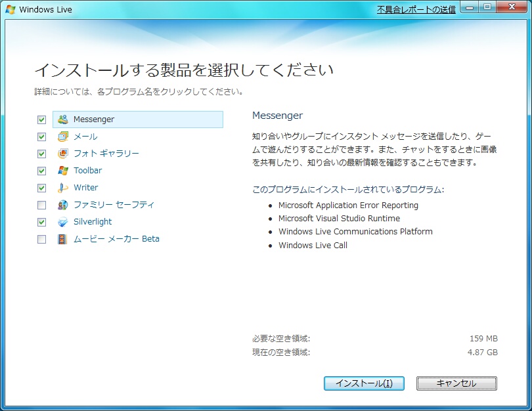Uncheck the フォト ギャラリー checkbox

(x=41, y=154)
